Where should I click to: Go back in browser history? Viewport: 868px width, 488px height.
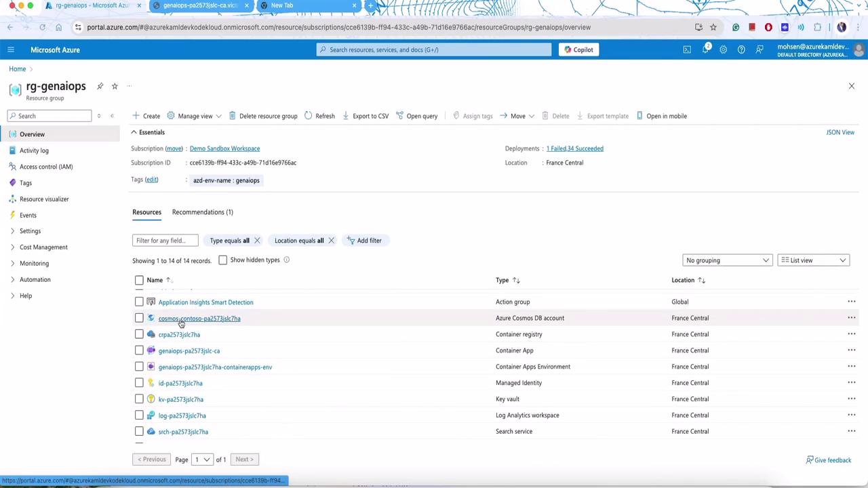tap(10, 27)
